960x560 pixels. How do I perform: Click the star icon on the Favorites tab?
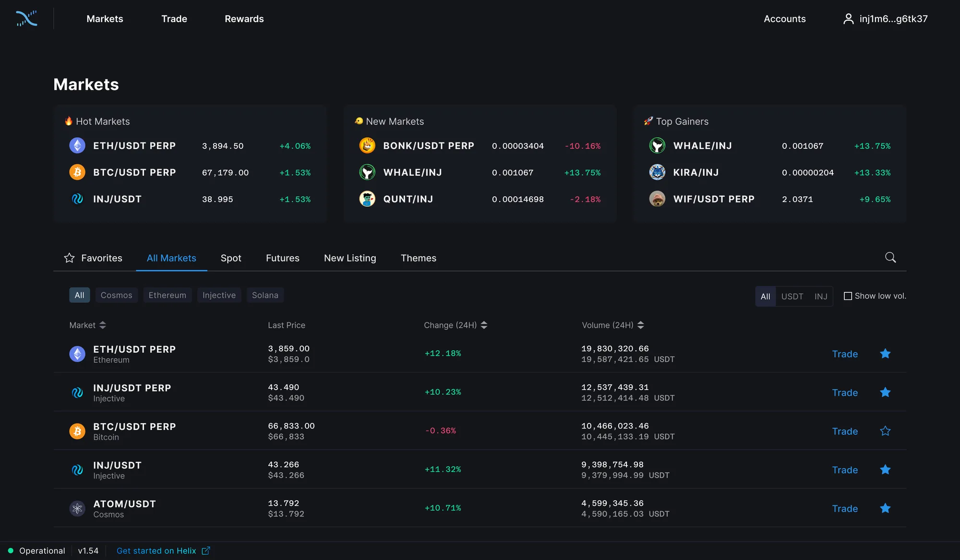point(69,258)
